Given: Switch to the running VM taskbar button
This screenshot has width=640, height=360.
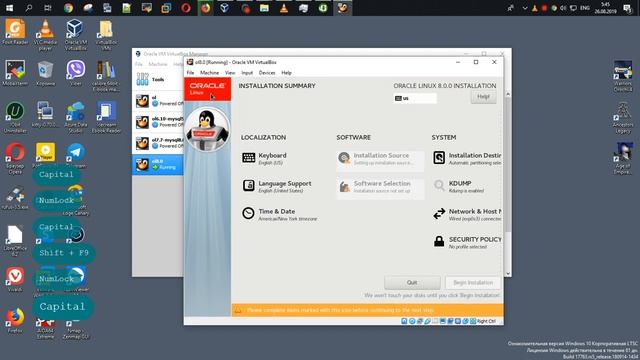Looking at the screenshot, I should click(343, 8).
